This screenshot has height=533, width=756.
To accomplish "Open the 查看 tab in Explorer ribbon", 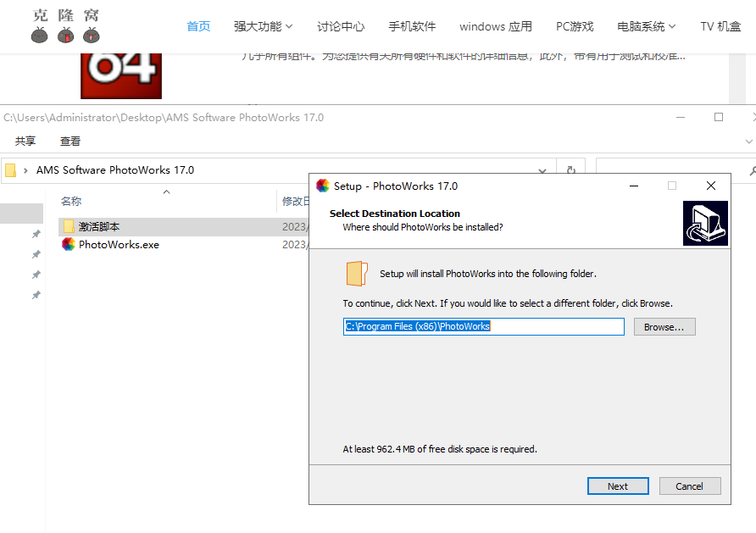I will [x=69, y=142].
